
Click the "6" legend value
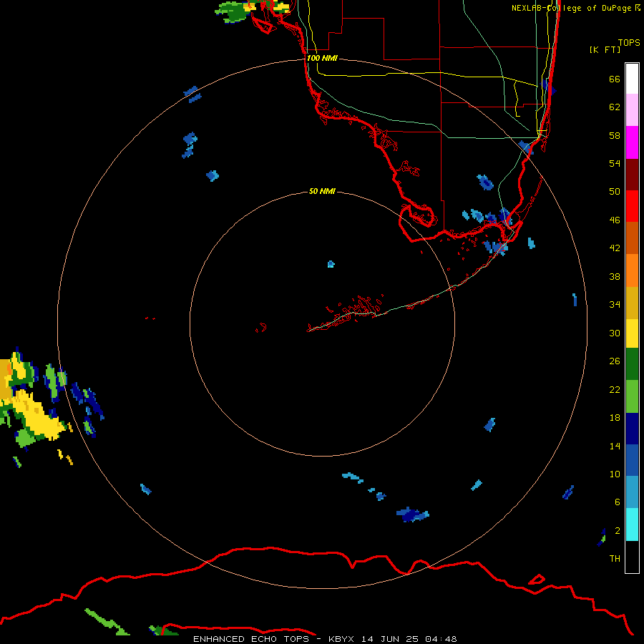tap(618, 502)
